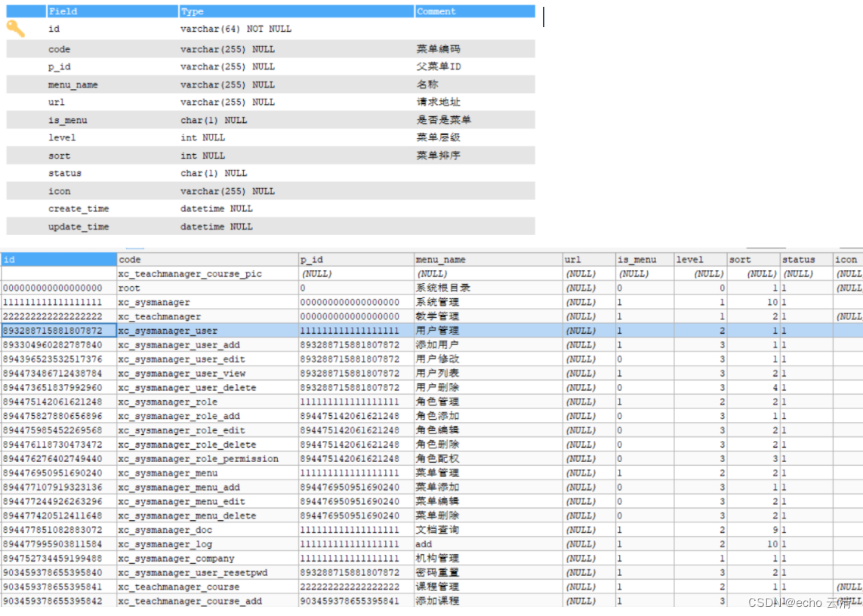The width and height of the screenshot is (863, 616).
Task: Click the 'update_time' field name in schema
Action: [x=79, y=226]
